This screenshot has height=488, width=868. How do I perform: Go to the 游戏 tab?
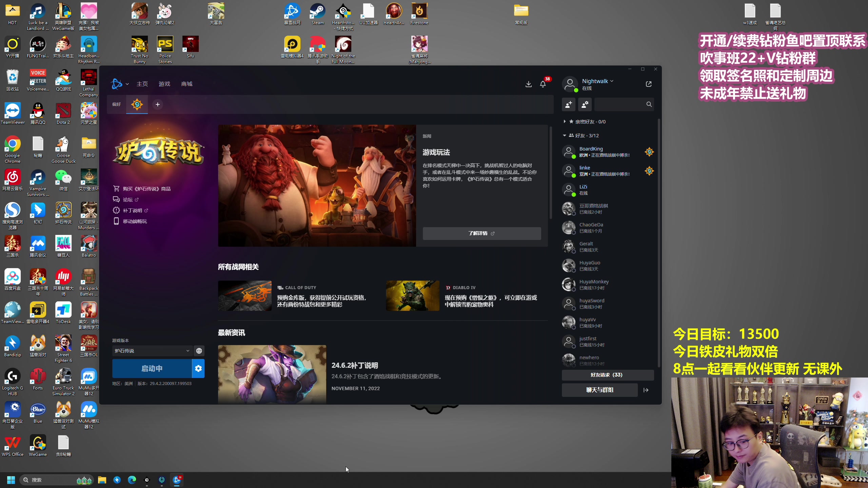coord(164,84)
